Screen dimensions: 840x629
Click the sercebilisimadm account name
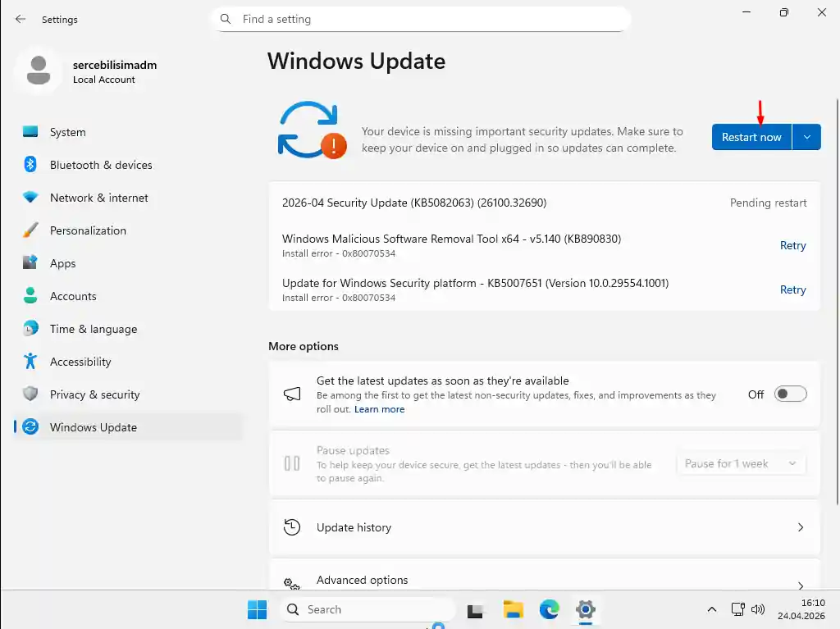pos(115,65)
